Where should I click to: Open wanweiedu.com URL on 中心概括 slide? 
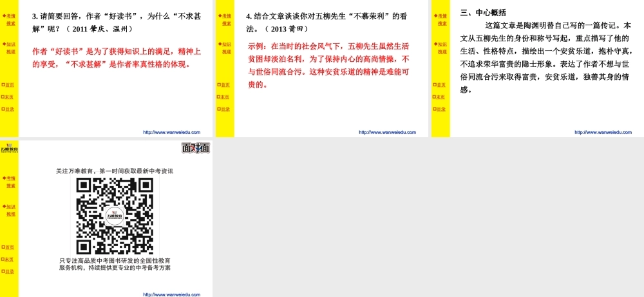coord(603,132)
